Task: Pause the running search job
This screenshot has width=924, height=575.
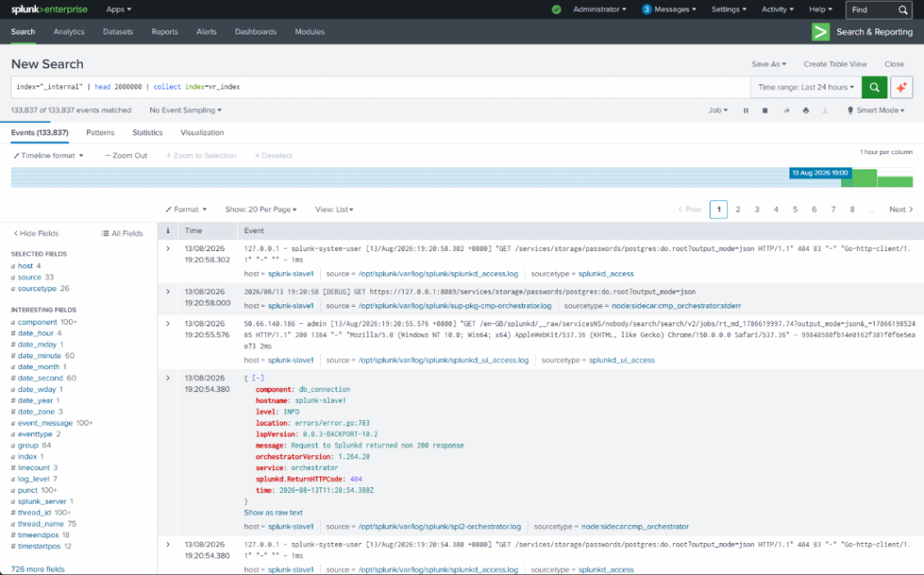Action: (745, 110)
